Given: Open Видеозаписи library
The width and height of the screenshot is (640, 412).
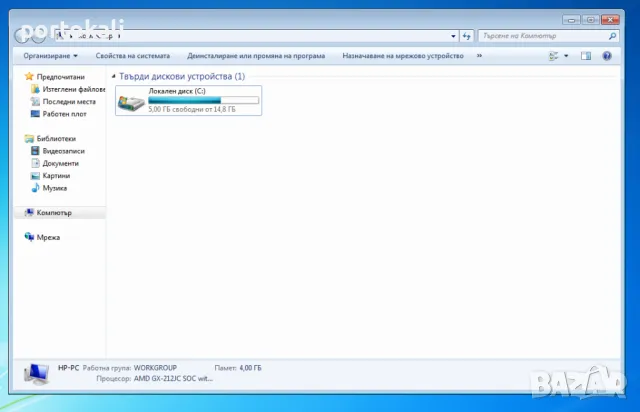Looking at the screenshot, I should point(63,151).
